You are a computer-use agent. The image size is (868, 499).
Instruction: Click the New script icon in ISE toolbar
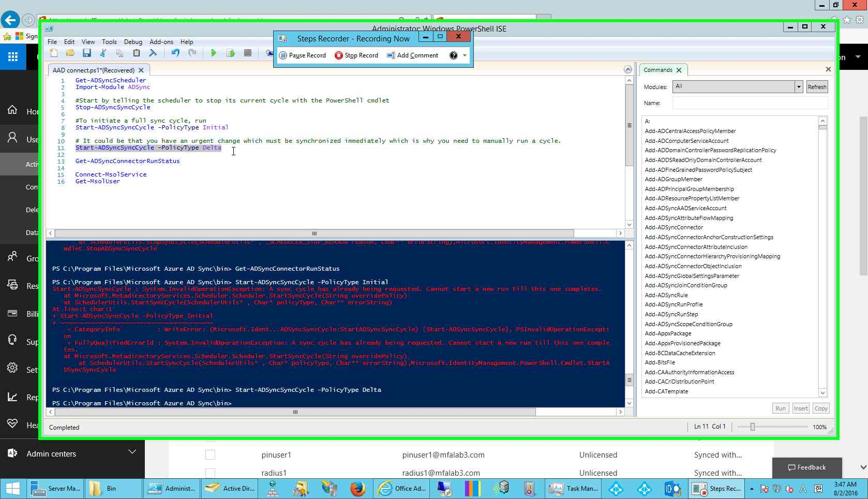[54, 53]
